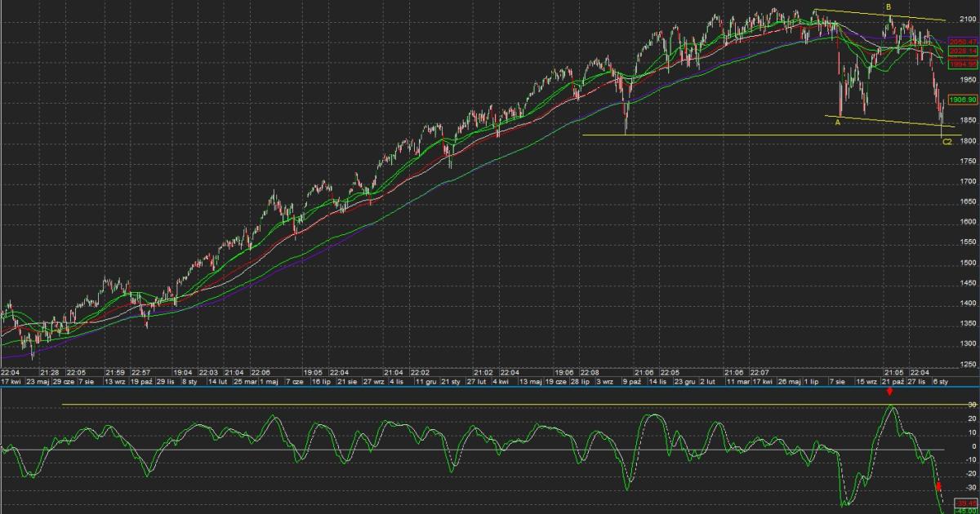Click the 2050.47 moving average price tag
The image size is (980, 514).
964,41
